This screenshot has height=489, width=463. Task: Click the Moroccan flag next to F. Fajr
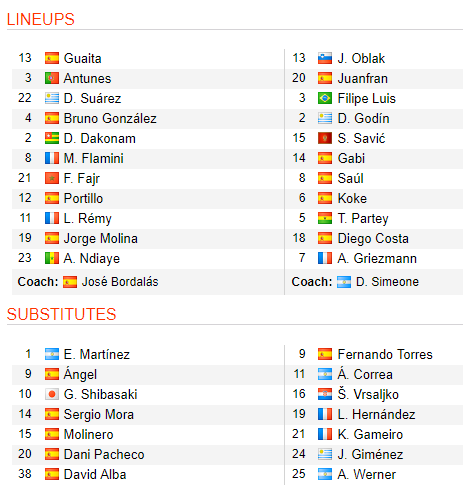point(52,178)
